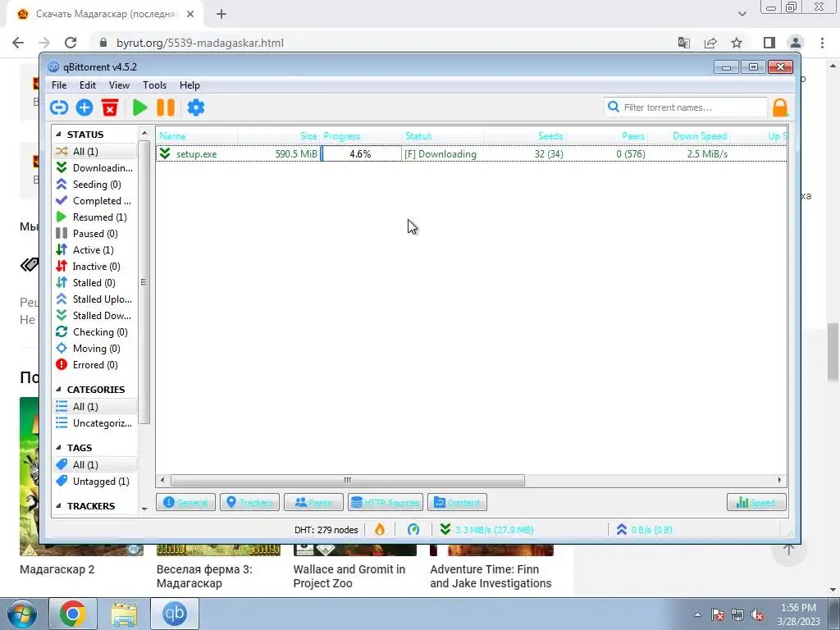This screenshot has width=840, height=630.
Task: Select the setup.exe torrent row
Action: click(472, 154)
